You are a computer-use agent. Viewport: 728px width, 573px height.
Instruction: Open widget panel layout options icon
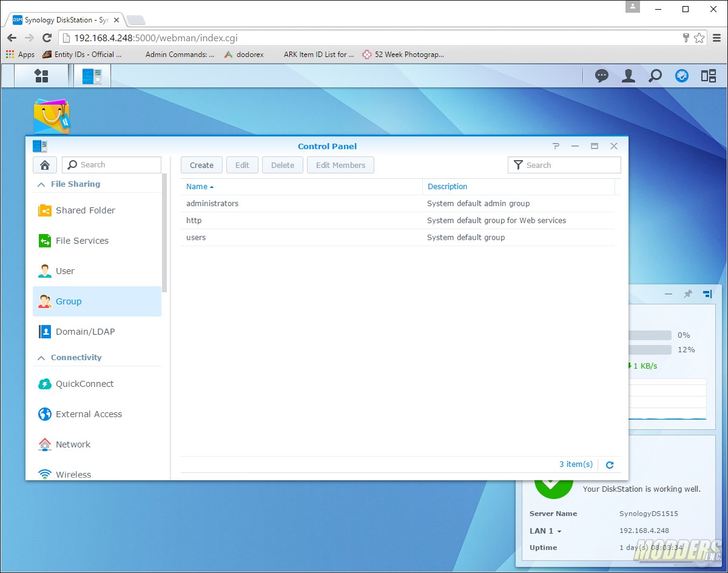[707, 294]
